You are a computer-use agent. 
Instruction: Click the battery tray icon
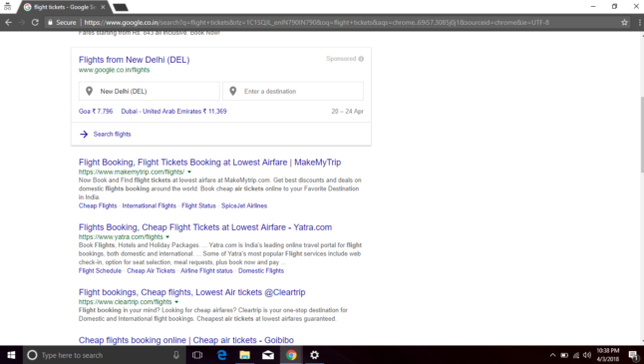pos(564,355)
